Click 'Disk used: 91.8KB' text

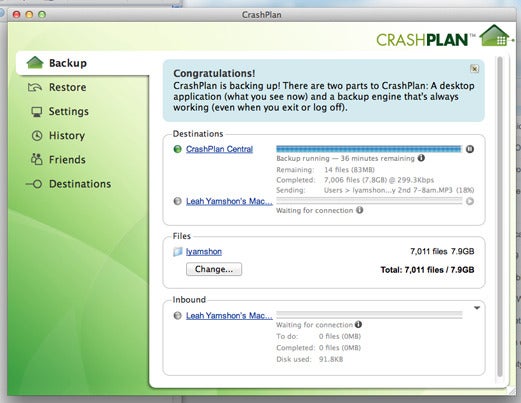point(310,359)
